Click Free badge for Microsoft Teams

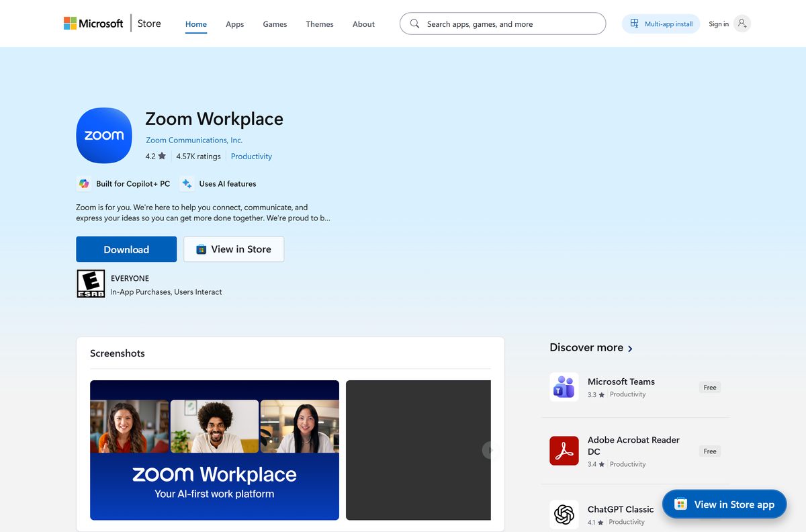click(710, 388)
